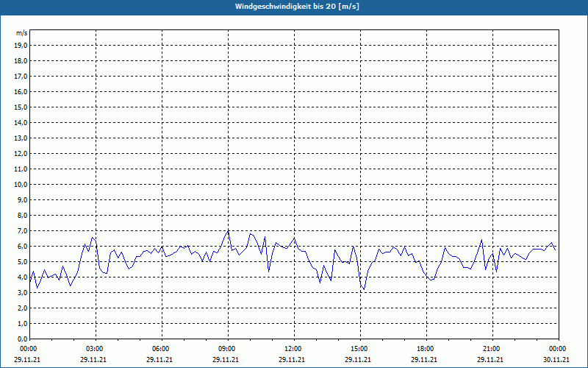Select the y-axis value "15,0"
Screen dimensions: 588x368
tap(21, 107)
